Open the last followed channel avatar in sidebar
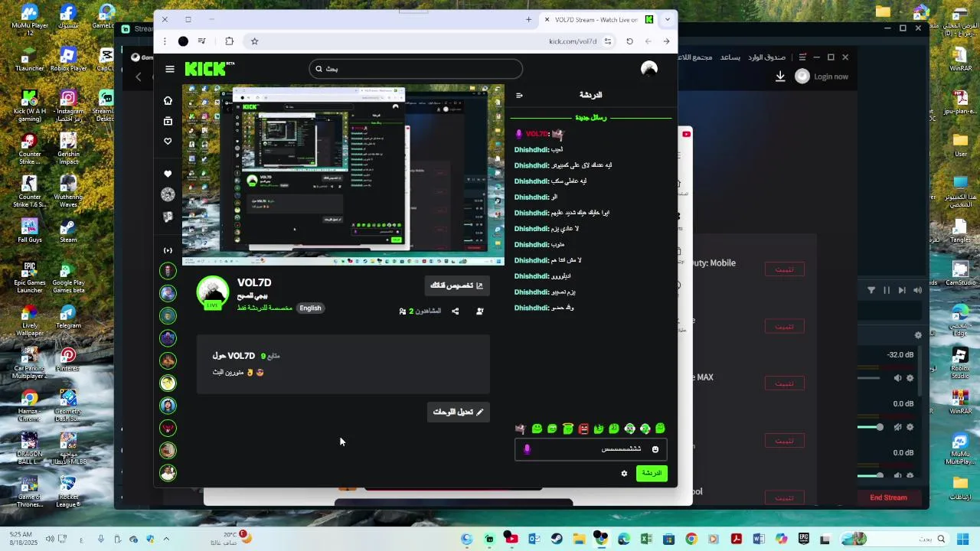The height and width of the screenshot is (551, 980). (168, 473)
